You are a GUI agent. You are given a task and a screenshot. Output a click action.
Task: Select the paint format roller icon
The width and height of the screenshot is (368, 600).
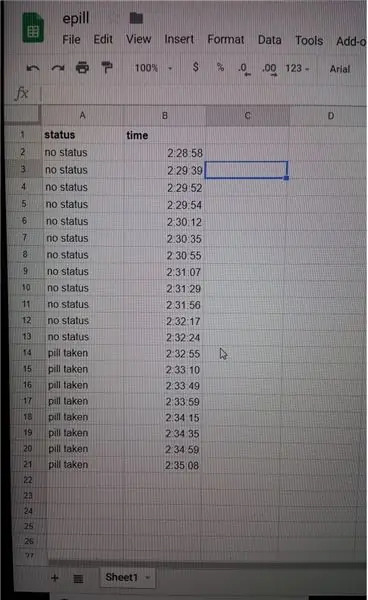tap(107, 67)
